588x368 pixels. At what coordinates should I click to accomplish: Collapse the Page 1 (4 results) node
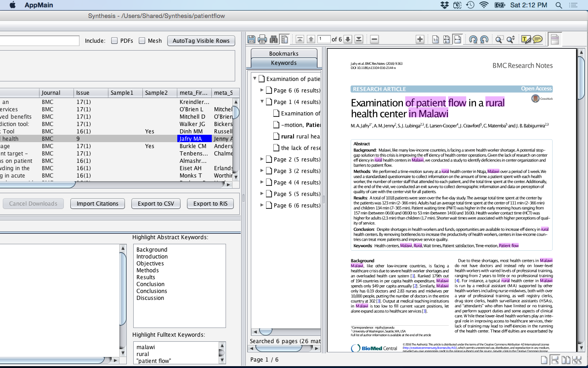tap(262, 102)
